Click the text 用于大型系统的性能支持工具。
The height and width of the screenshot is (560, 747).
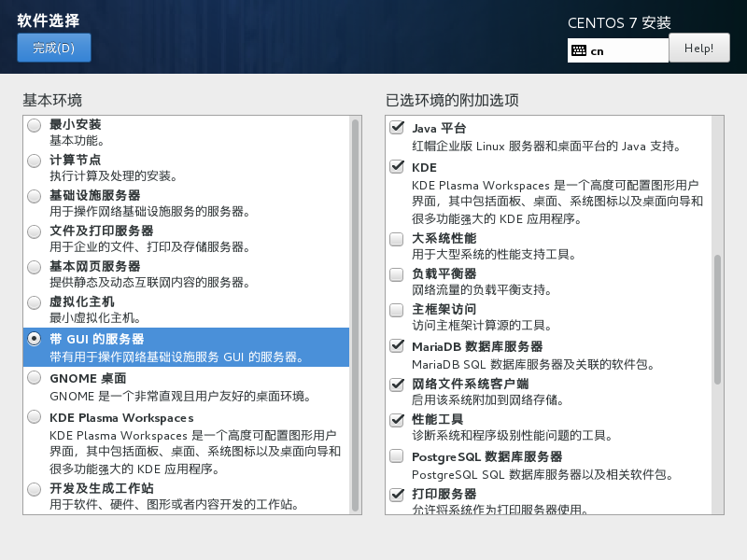pos(494,255)
